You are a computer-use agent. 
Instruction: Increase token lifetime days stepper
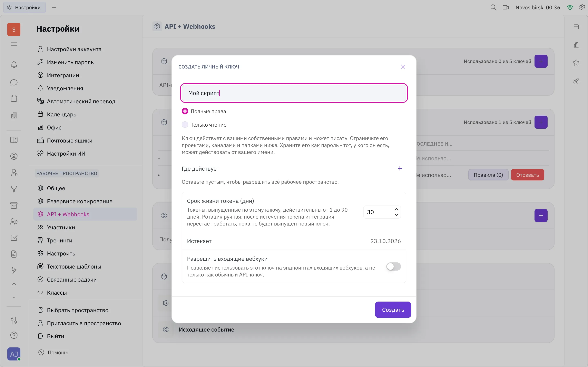396,209
